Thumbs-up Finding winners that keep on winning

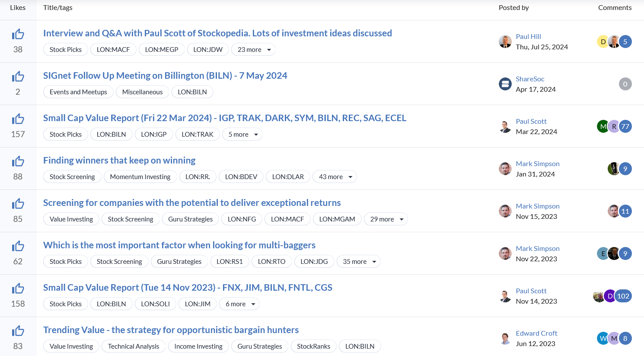(18, 161)
